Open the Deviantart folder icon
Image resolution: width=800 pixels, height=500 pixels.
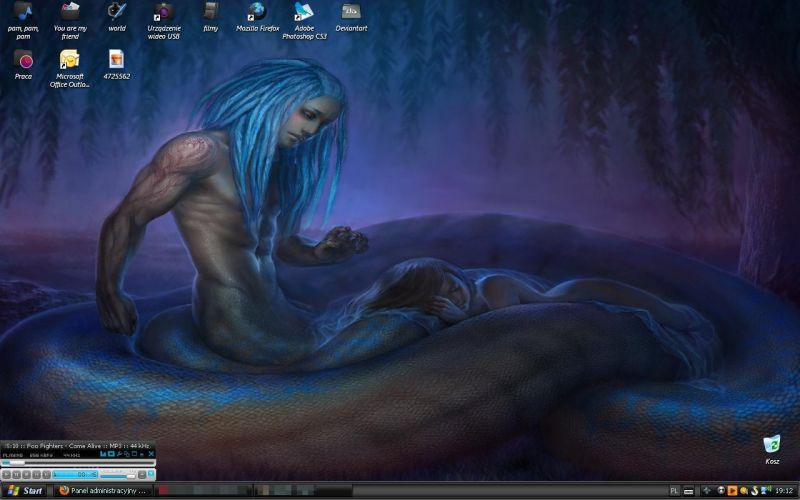click(351, 17)
